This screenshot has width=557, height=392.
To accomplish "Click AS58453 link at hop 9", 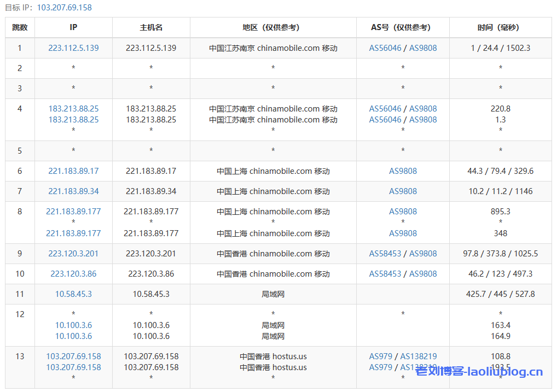I will click(x=386, y=254).
